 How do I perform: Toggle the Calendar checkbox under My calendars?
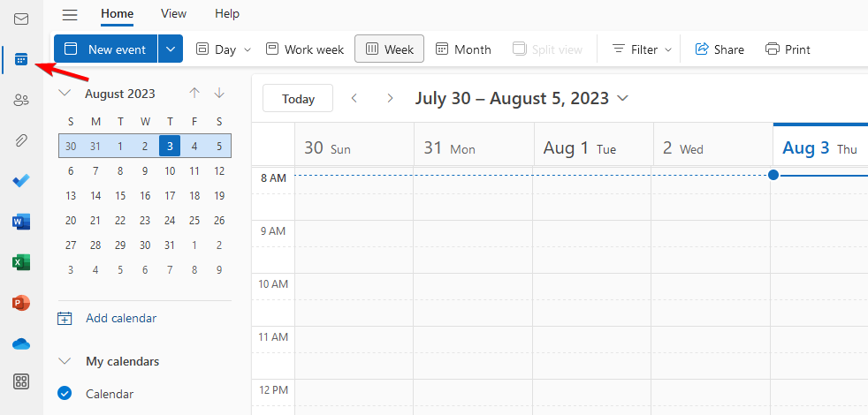click(x=65, y=394)
